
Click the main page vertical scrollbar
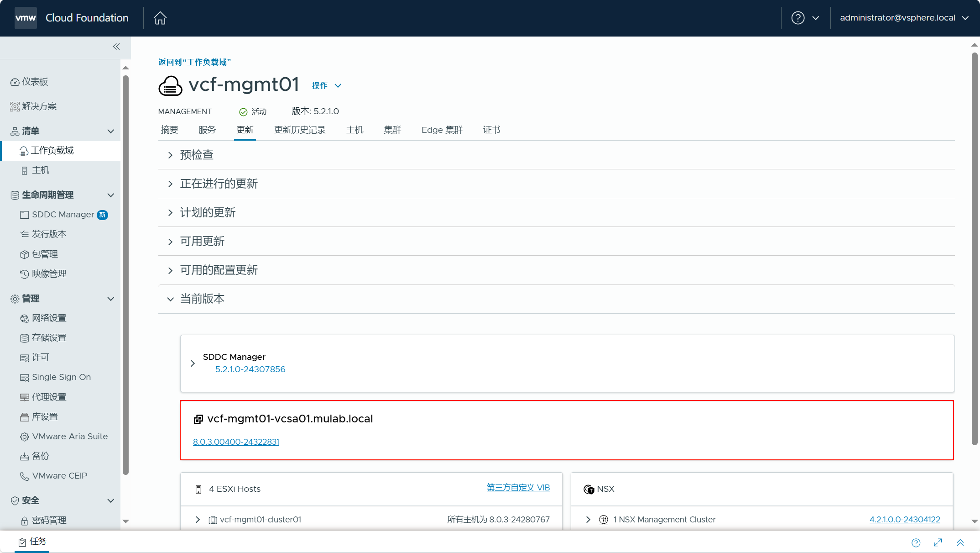[x=975, y=249]
